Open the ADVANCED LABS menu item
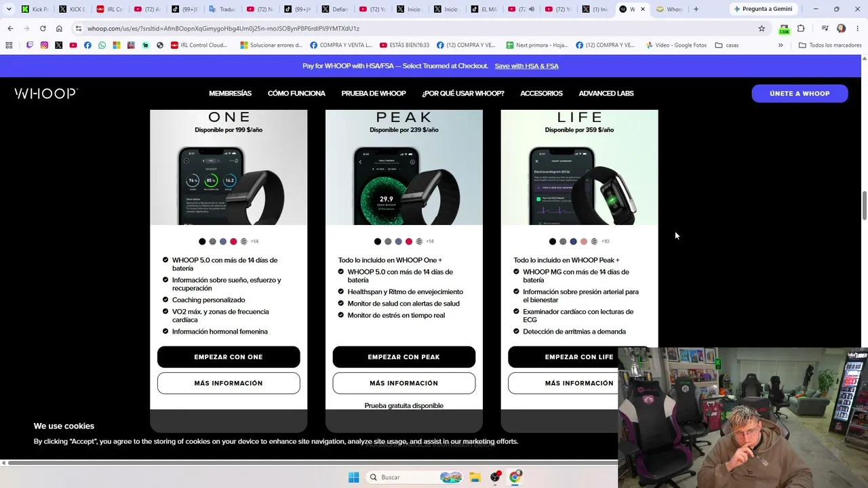 [606, 94]
